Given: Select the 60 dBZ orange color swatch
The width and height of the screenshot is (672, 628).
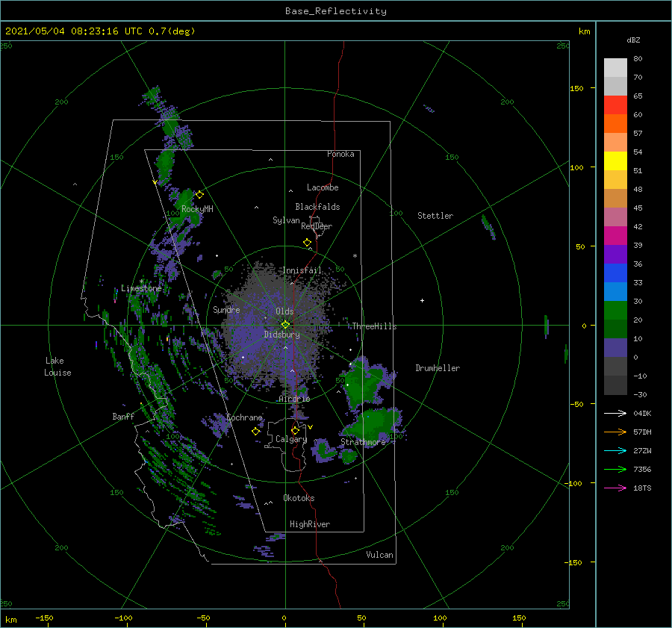Looking at the screenshot, I should [x=615, y=123].
